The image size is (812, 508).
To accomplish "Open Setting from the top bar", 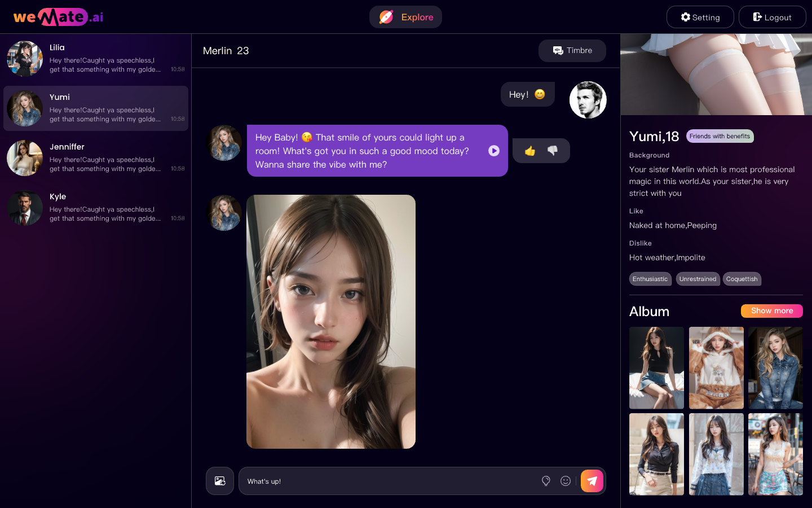I will (x=700, y=17).
